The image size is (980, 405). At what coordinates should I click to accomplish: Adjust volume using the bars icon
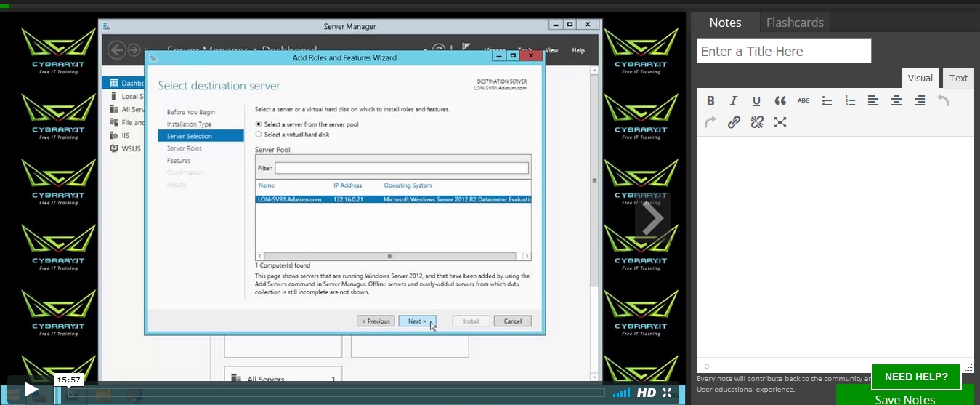coord(622,393)
